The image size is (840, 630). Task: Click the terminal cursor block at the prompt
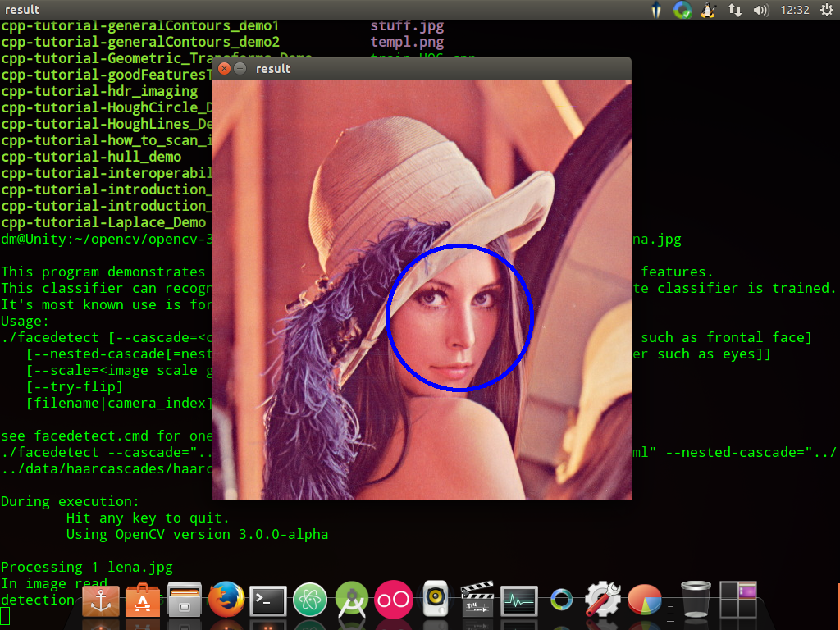pos(5,616)
